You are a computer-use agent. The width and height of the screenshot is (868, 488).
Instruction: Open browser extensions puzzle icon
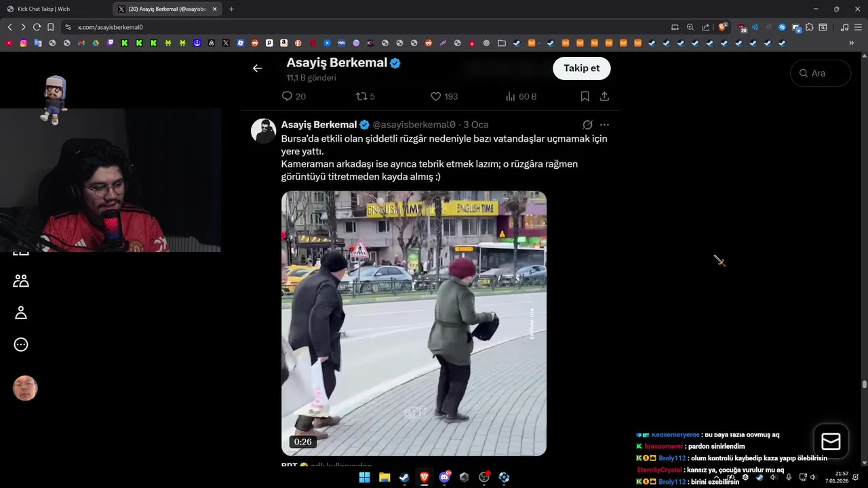pyautogui.click(x=809, y=27)
